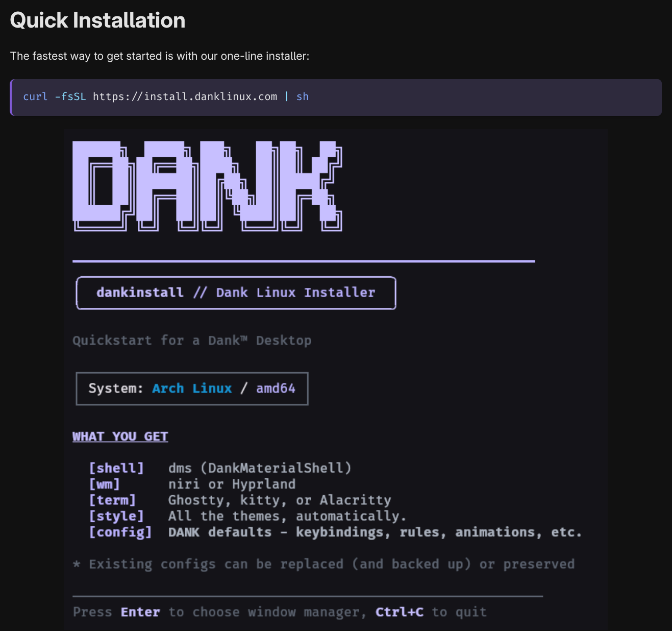This screenshot has width=672, height=631.
Task: Click the https://install.danklinux.com URL in the code block
Action: click(185, 96)
